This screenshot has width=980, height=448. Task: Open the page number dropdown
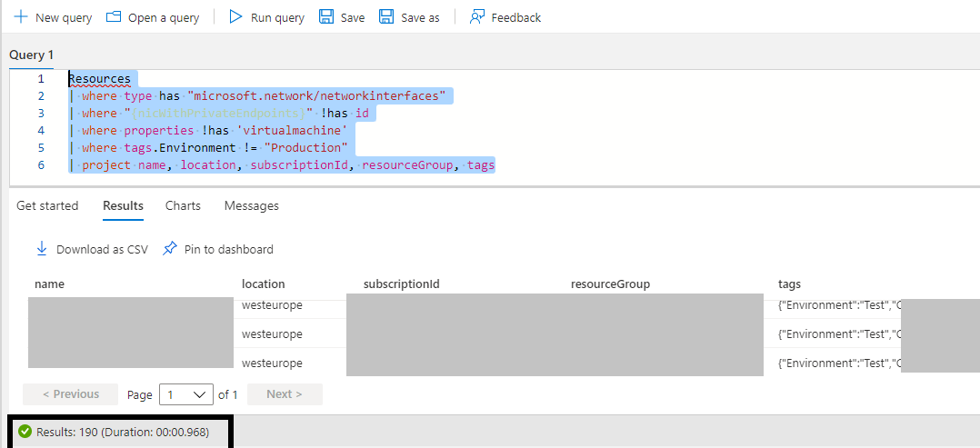[x=186, y=394]
